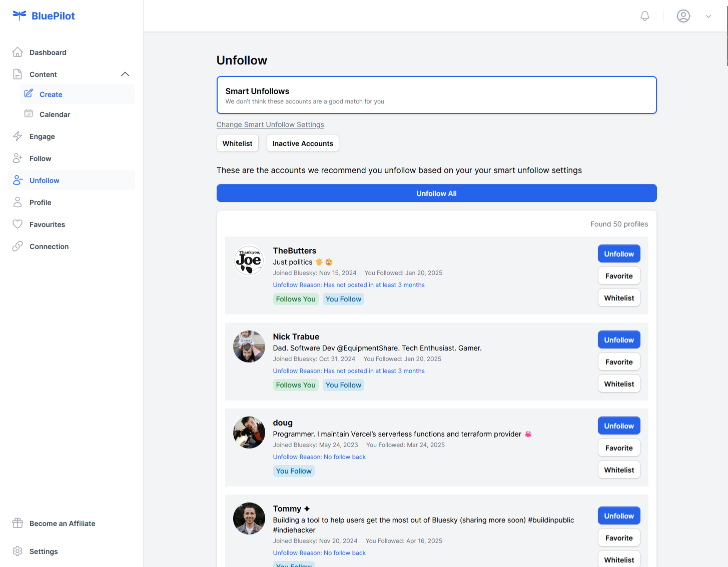
Task: Click the BluePilot dragonfly logo
Action: 20,15
